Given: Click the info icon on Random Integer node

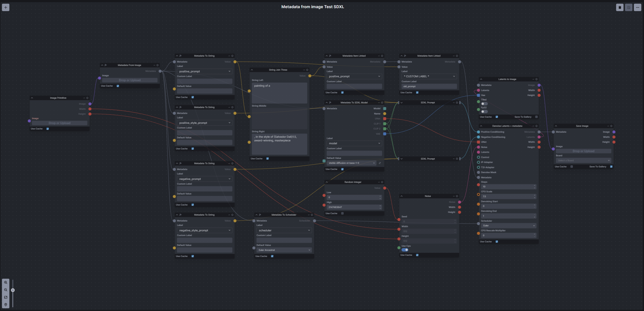Looking at the screenshot, I should click(x=382, y=182).
